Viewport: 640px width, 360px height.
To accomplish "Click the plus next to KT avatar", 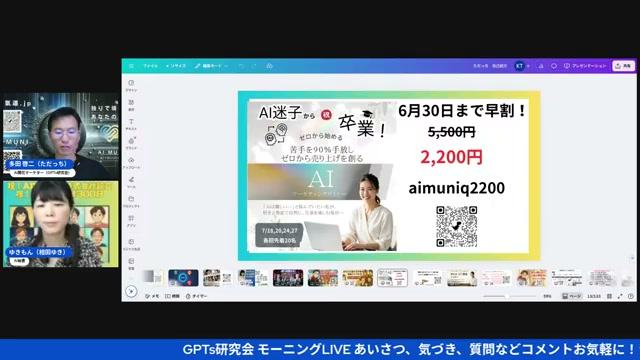I will pyautogui.click(x=528, y=66).
